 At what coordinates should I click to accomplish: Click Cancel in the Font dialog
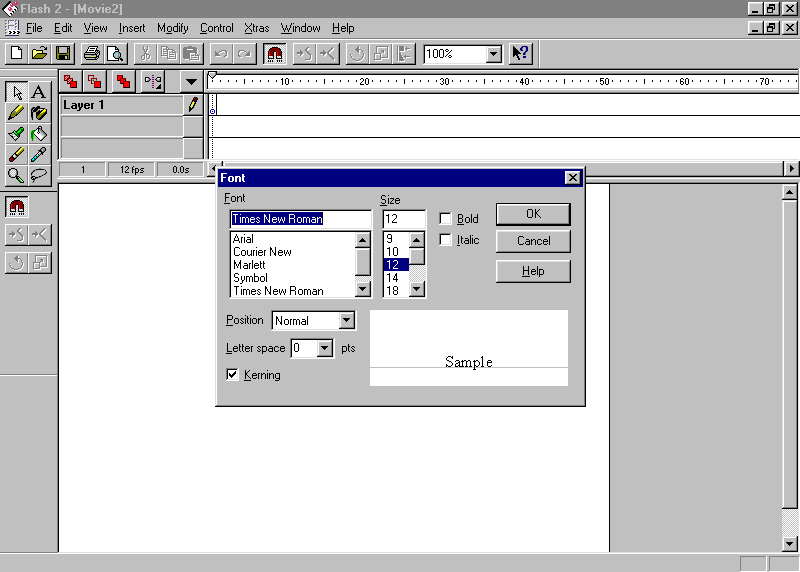click(533, 241)
